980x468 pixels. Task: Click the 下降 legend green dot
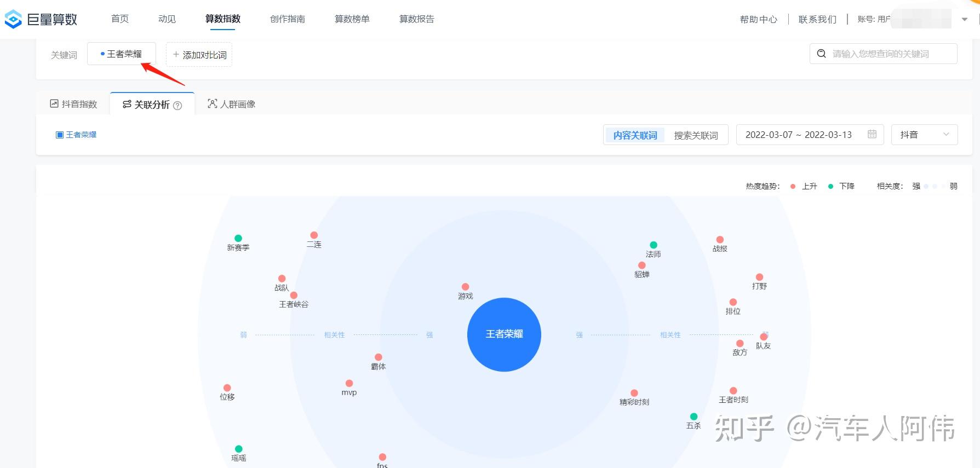coord(830,187)
